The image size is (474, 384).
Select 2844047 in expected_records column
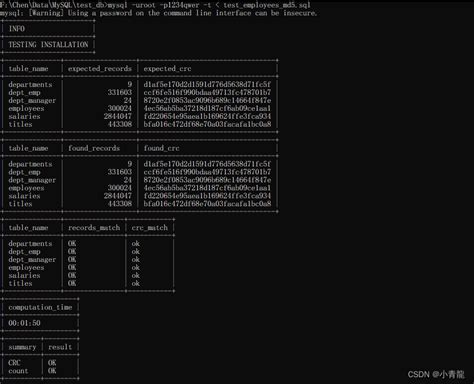[117, 116]
